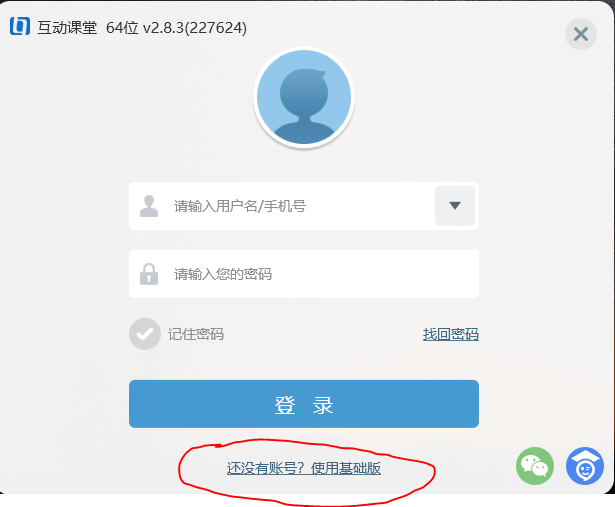615x507 pixels.
Task: Select 使用基础版 to use basic version
Action: (x=346, y=468)
